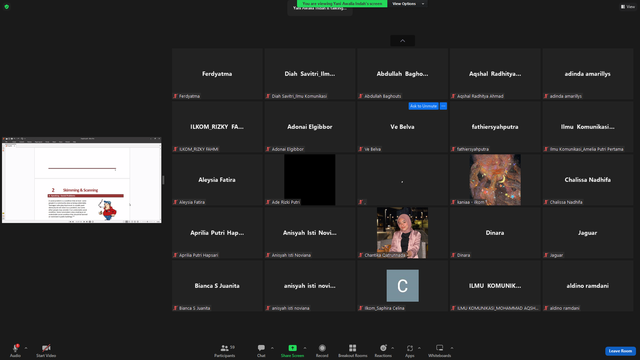
Task: Unmute the Audio microphone icon
Action: (16, 348)
